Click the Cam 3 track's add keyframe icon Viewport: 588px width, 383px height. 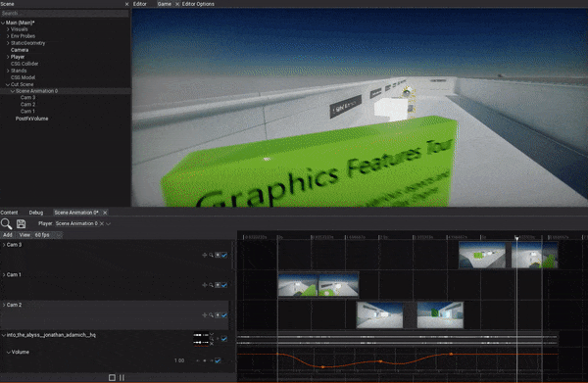point(218,256)
